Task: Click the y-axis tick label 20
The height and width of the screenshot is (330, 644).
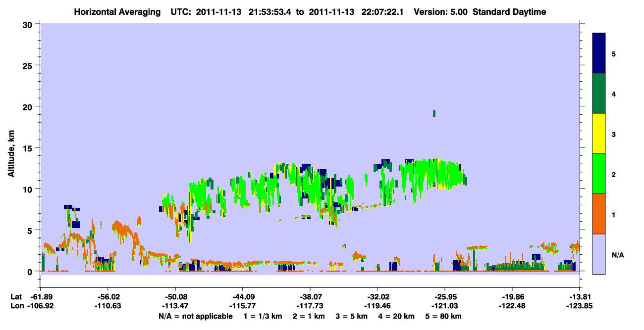Action: pos(28,106)
